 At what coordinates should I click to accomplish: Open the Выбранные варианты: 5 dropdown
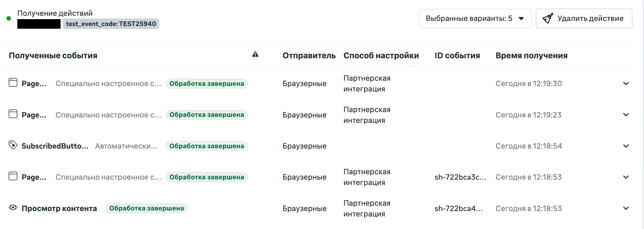pyautogui.click(x=475, y=19)
